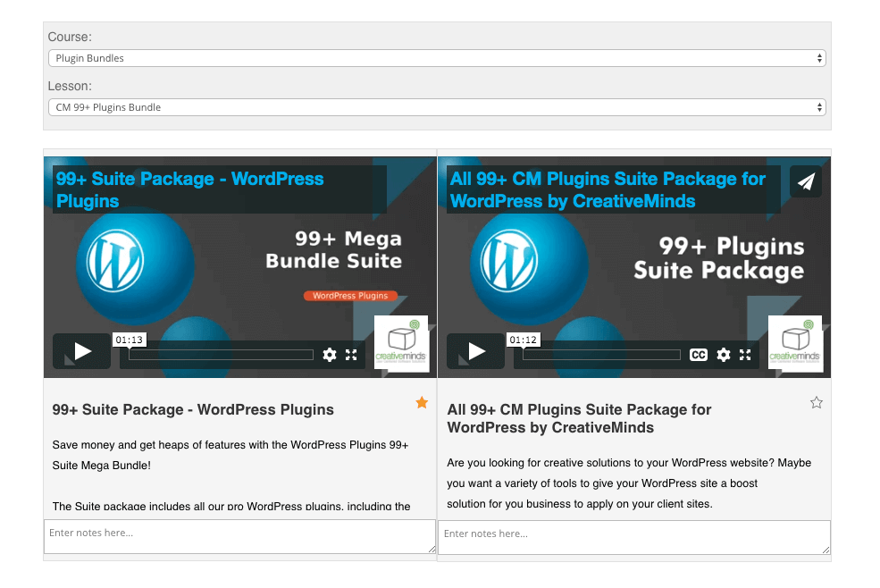Open the 'All 99+ CM Plugins Suite Package' video title link
Screen dimensions: 880x588
(608, 189)
